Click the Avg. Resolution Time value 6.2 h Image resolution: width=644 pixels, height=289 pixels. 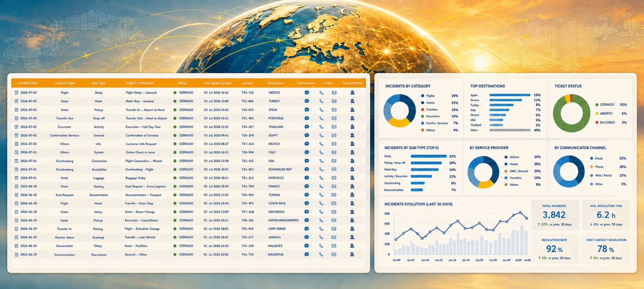(606, 215)
